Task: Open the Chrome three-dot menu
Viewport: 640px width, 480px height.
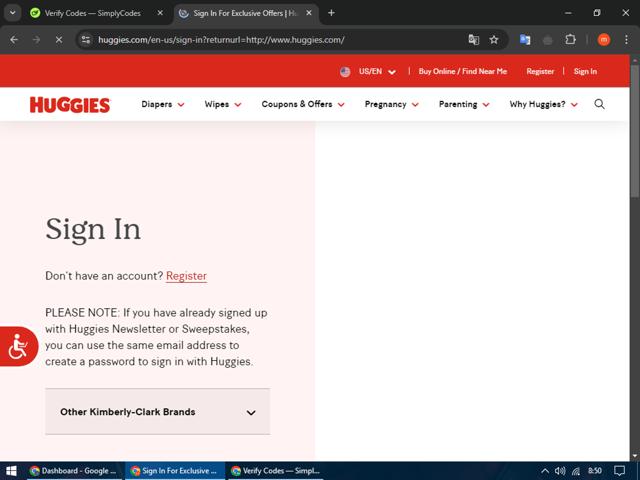Action: click(626, 40)
